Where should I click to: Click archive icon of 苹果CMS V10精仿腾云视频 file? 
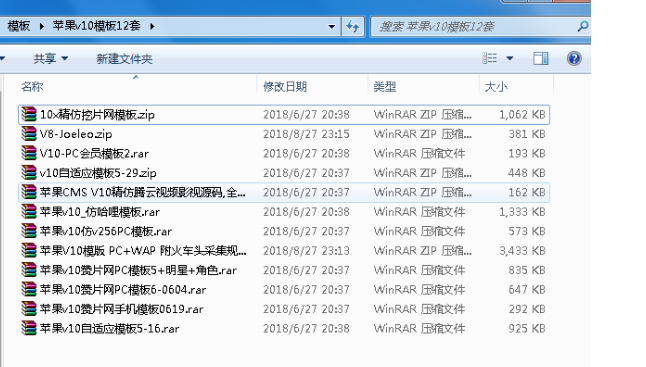(x=29, y=192)
